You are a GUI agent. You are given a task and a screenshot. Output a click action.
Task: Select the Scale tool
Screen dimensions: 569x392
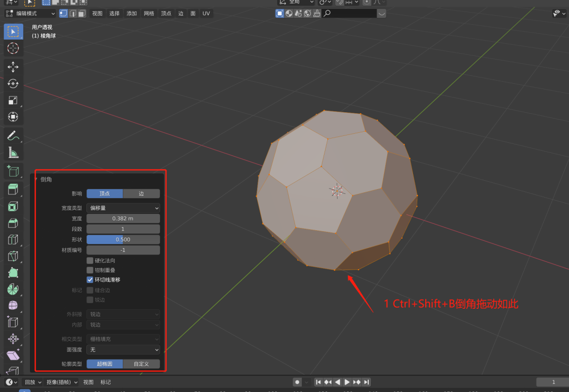coord(13,100)
